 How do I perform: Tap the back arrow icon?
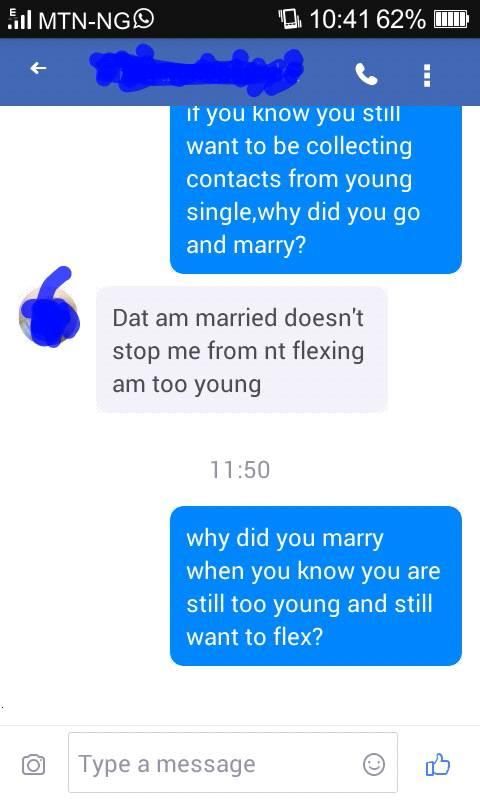38,68
